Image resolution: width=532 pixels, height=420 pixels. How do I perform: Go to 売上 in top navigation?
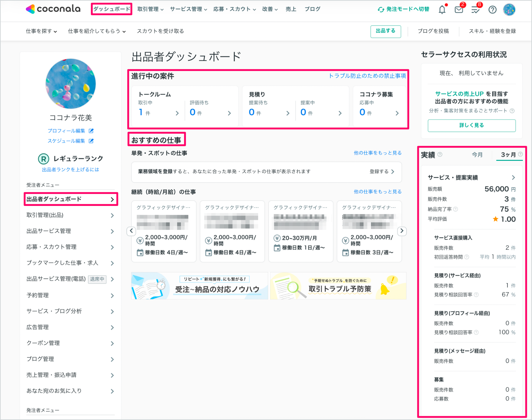[x=291, y=9]
